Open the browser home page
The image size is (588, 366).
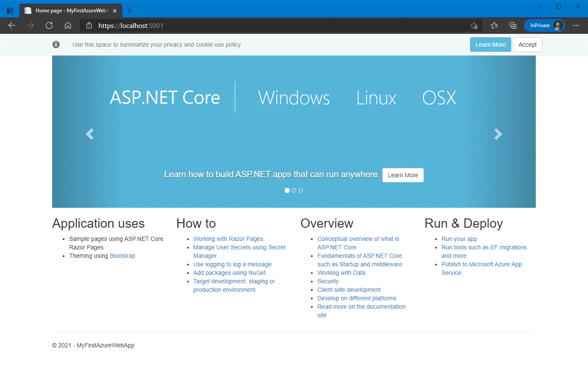click(68, 25)
